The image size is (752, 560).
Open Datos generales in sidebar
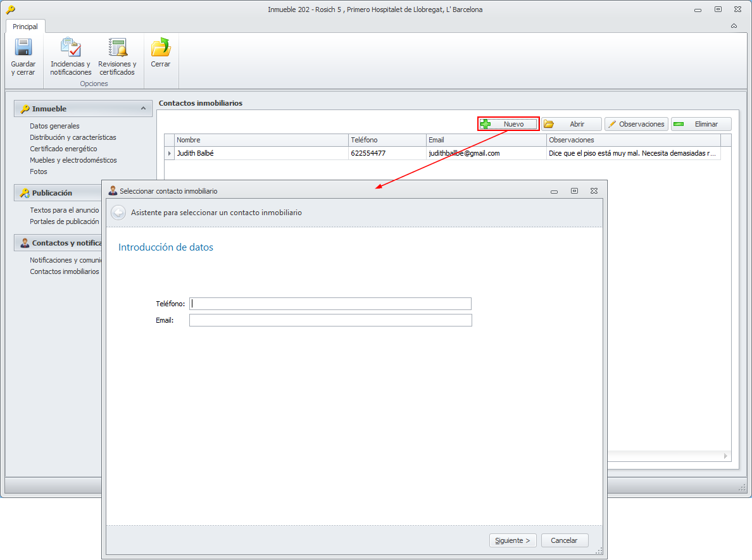pos(54,126)
